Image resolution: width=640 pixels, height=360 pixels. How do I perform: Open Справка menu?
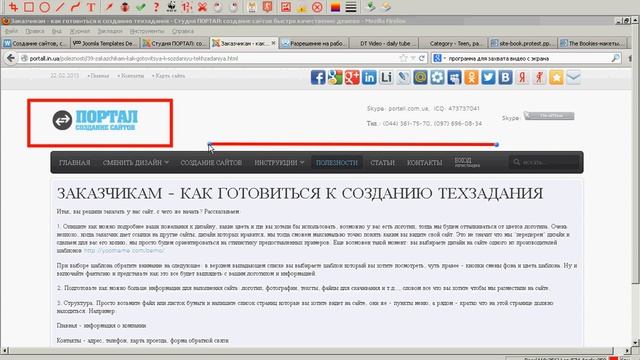182,31
